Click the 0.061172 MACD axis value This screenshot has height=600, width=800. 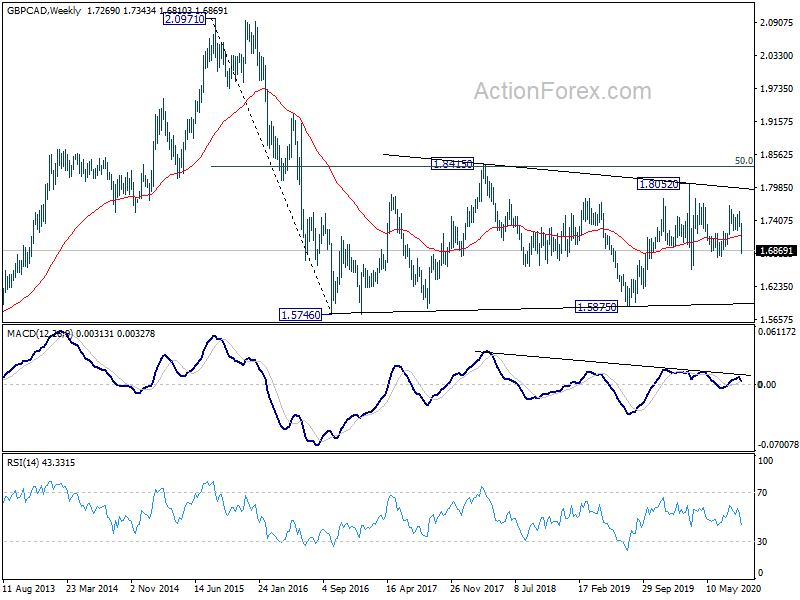tap(777, 332)
